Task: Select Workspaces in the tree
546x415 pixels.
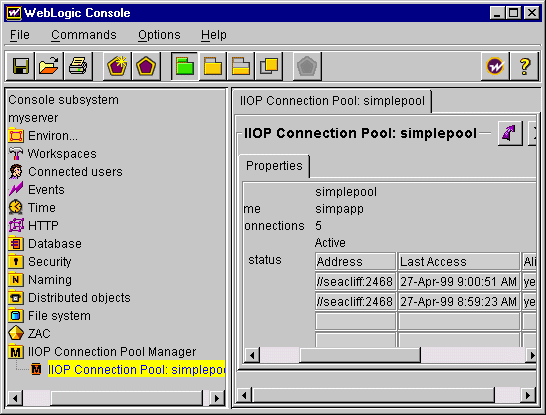Action: (62, 154)
